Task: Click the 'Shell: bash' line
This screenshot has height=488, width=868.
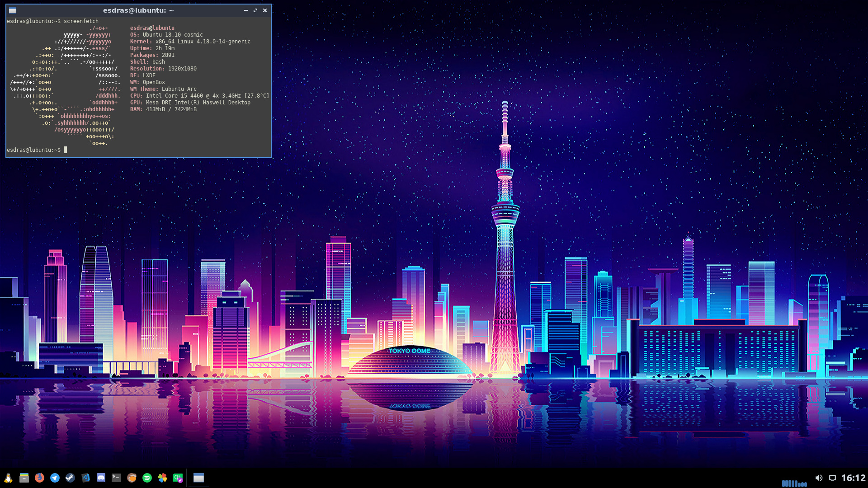Action: point(147,62)
